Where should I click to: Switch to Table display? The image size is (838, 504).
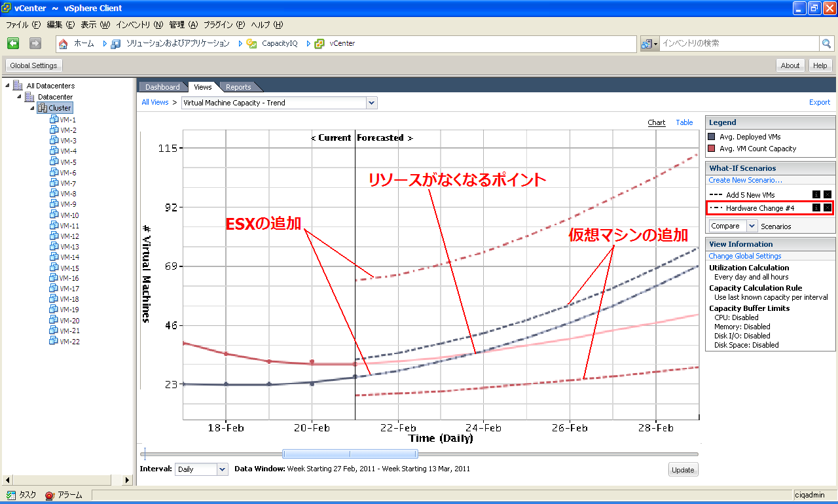[x=684, y=122]
